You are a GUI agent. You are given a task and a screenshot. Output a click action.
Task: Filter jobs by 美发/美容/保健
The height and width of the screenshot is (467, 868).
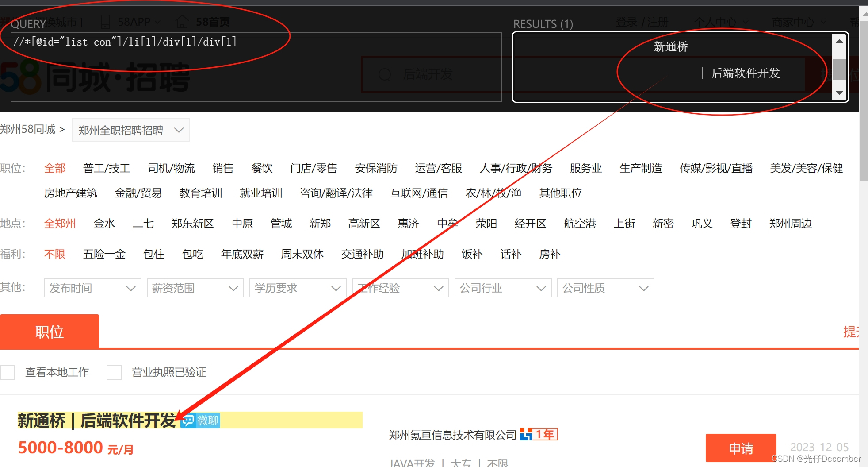pos(807,168)
